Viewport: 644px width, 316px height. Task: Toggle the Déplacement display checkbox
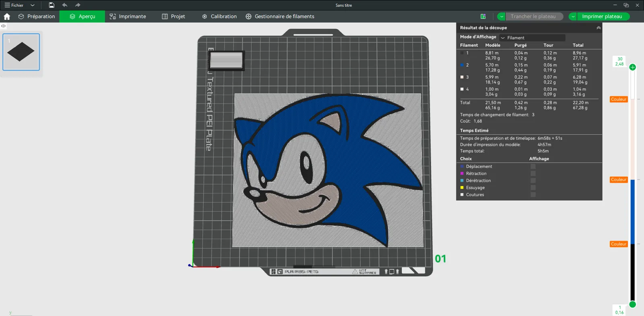point(533,166)
